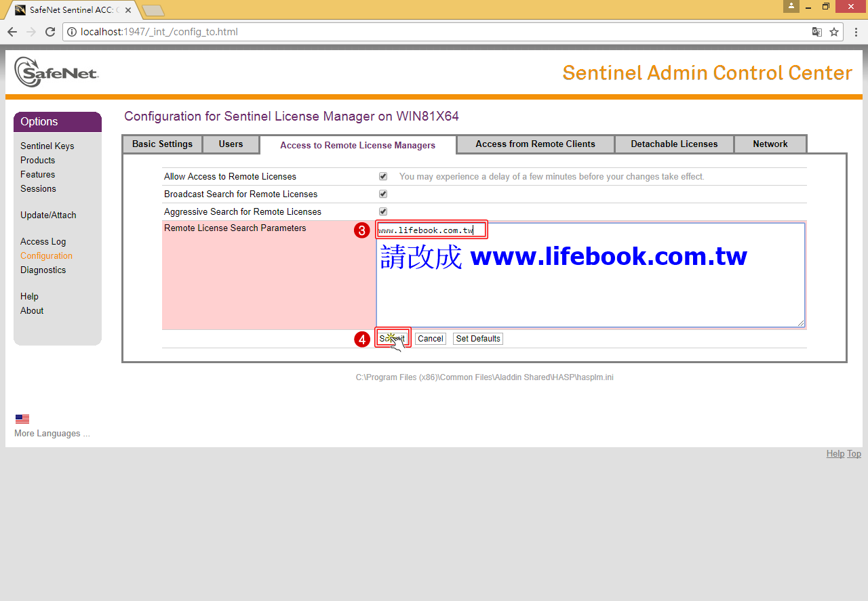Toggle Allow Access to Remote Licenses checkbox
The image size is (868, 601).
point(383,176)
